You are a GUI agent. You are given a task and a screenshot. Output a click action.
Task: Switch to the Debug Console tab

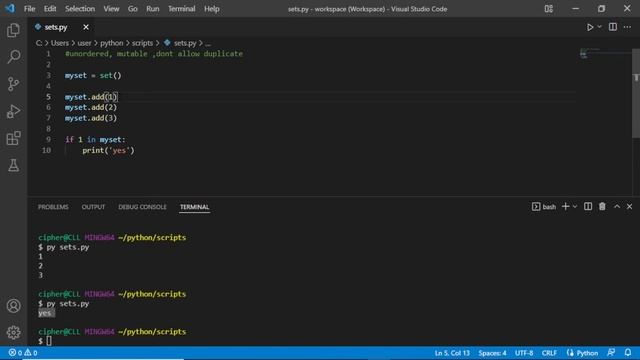click(142, 207)
